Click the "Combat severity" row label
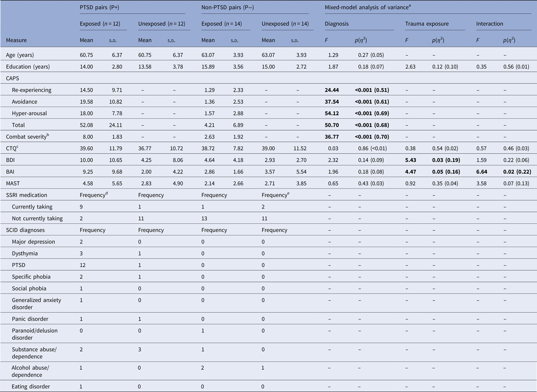This screenshot has height=392, width=537. [x=26, y=137]
